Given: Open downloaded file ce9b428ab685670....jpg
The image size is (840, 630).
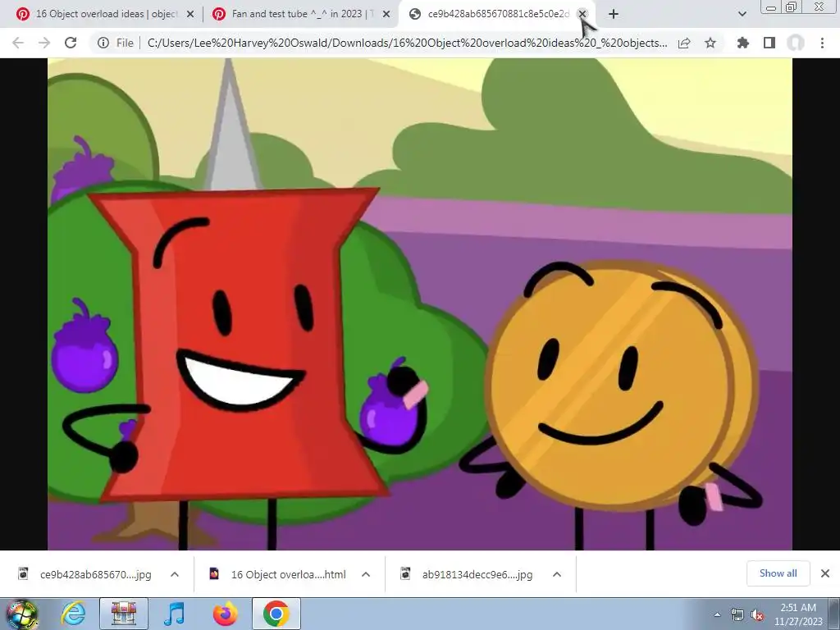Looking at the screenshot, I should point(85,574).
